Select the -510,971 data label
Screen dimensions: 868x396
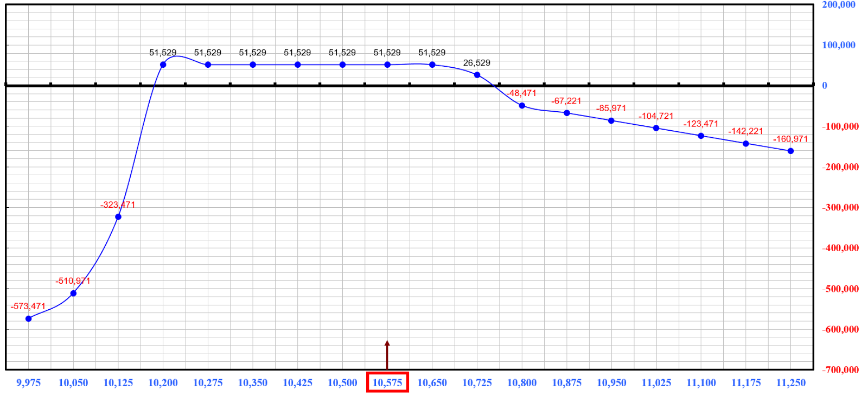(73, 281)
